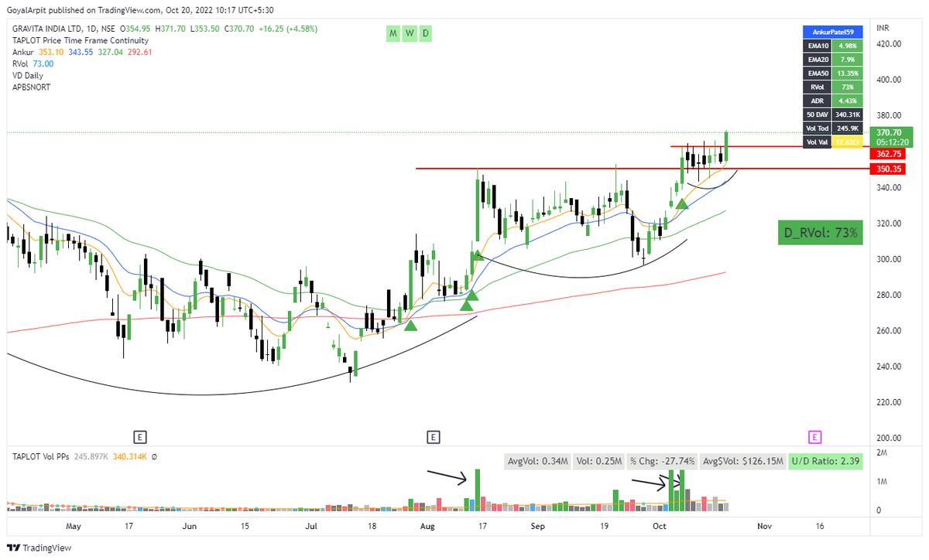929x560 pixels.
Task: Click the pink E earnings marker near November
Action: coord(814,437)
